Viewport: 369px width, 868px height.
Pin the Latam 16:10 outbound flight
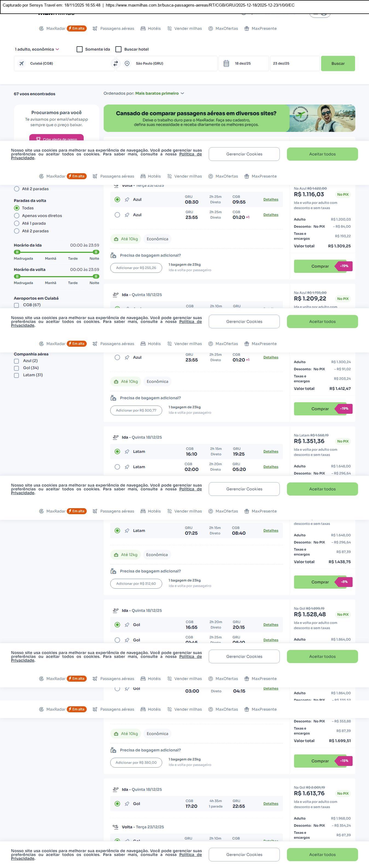(127, 452)
